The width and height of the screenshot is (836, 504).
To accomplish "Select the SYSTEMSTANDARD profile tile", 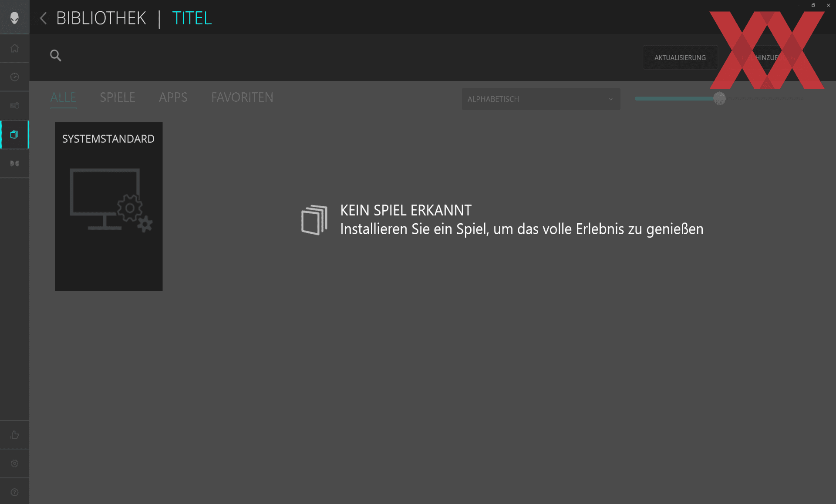I will pyautogui.click(x=108, y=206).
